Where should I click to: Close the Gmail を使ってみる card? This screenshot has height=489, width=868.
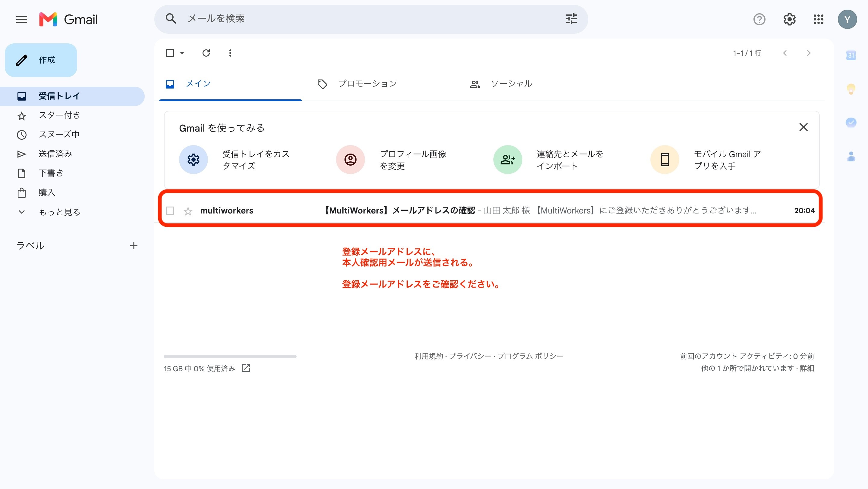(x=804, y=127)
